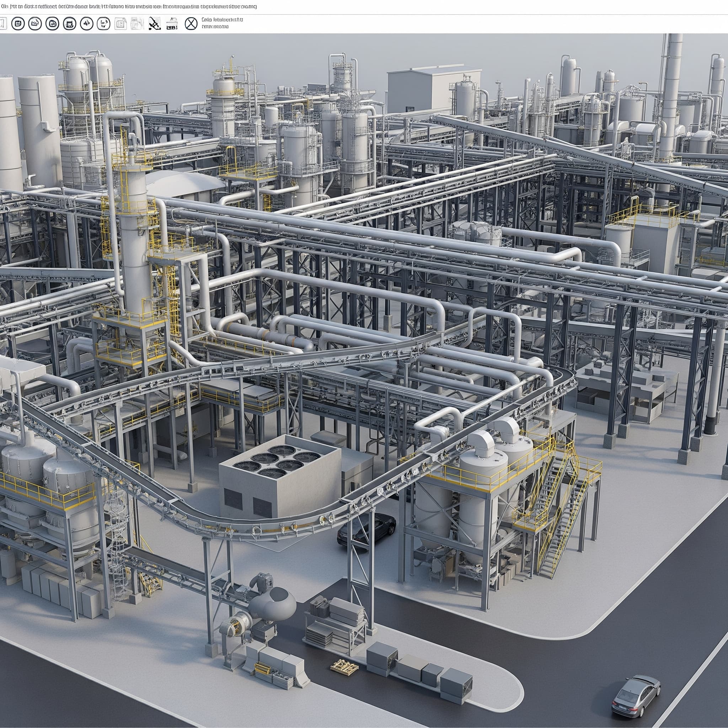Screen dimensions: 728x728
Task: Select the circular icon with spiral symbol
Action: [x=52, y=24]
